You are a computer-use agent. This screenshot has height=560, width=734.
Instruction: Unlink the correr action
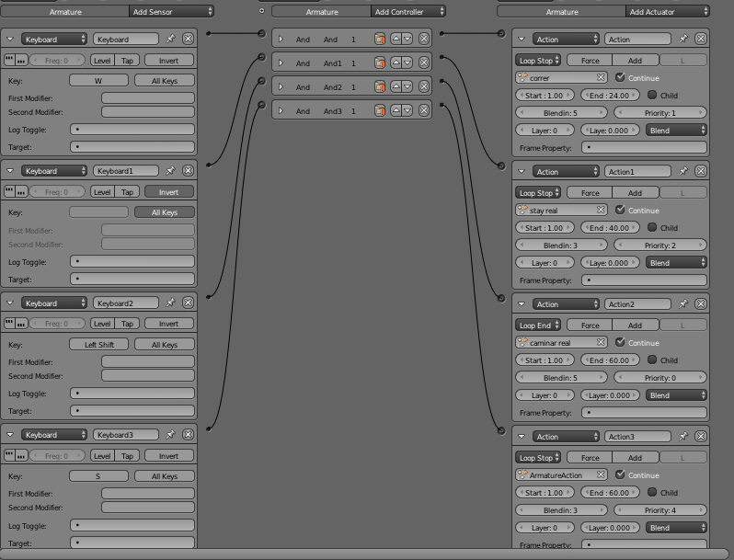tap(601, 77)
